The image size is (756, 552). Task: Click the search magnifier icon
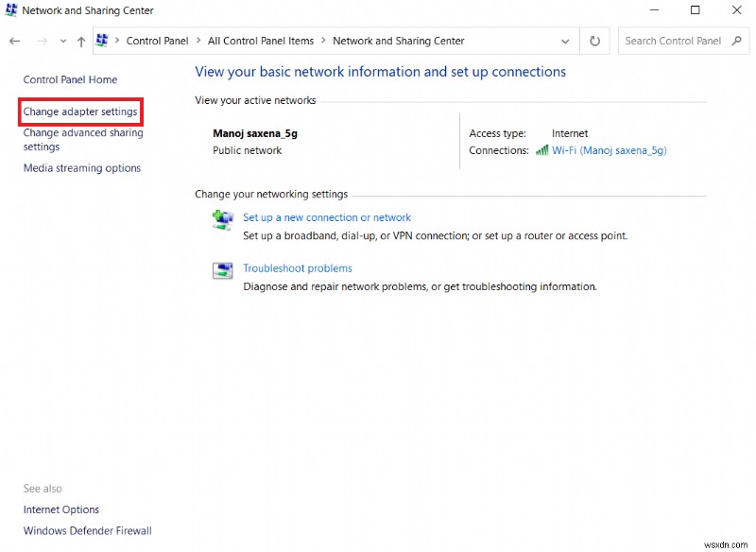point(736,41)
